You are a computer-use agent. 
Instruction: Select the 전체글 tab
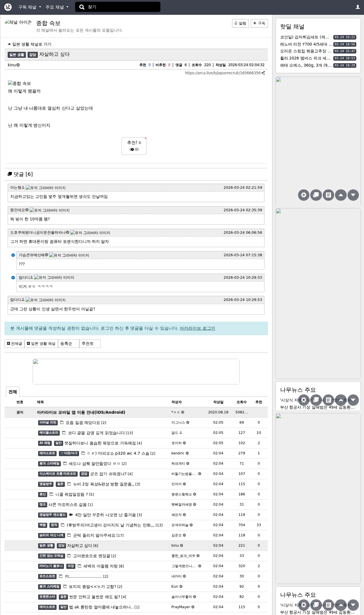[x=15, y=344]
